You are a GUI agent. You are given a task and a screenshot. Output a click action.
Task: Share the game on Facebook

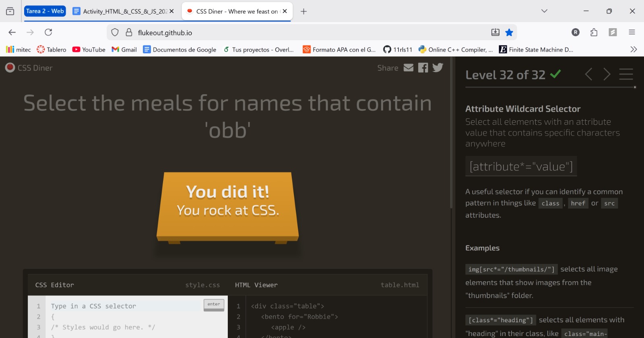coord(423,68)
